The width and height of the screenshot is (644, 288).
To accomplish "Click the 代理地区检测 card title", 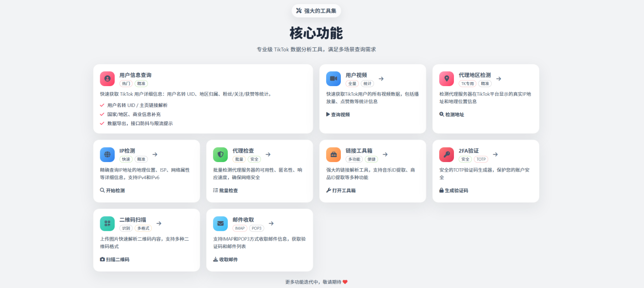I will [x=475, y=75].
